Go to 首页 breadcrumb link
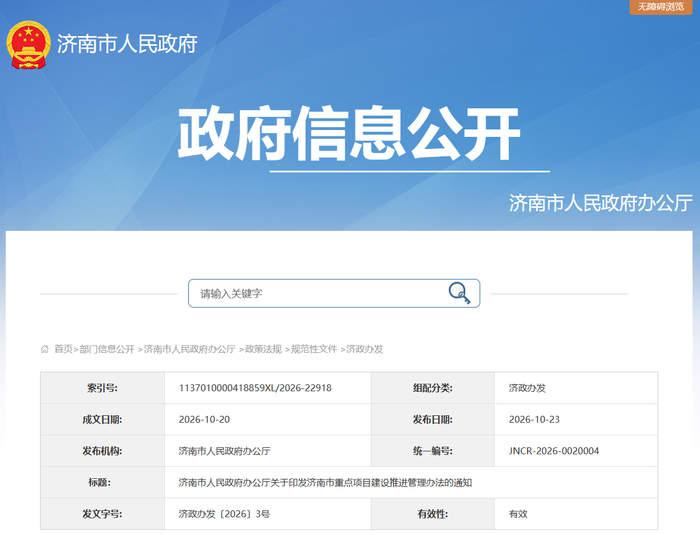Image resolution: width=700 pixels, height=535 pixels. point(63,349)
